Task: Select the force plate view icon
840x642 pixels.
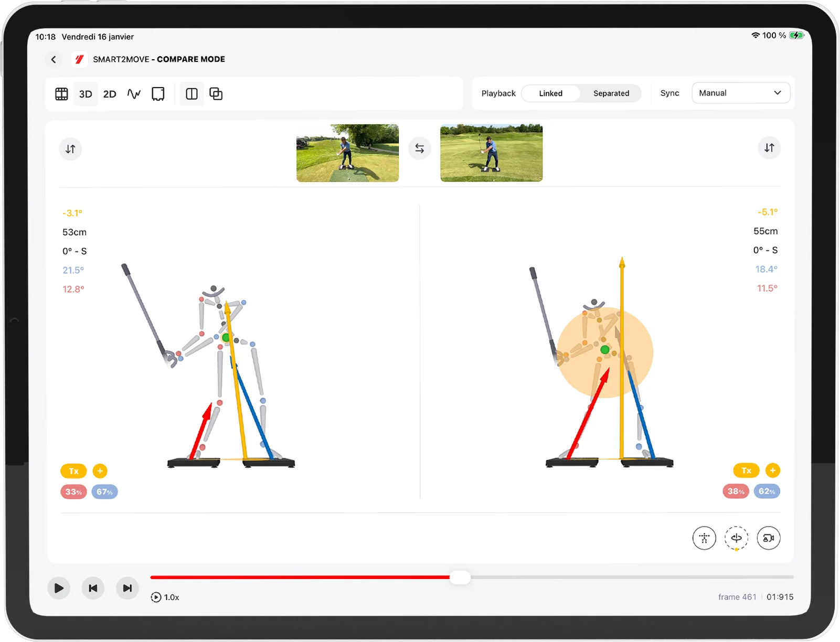Action: coord(158,94)
